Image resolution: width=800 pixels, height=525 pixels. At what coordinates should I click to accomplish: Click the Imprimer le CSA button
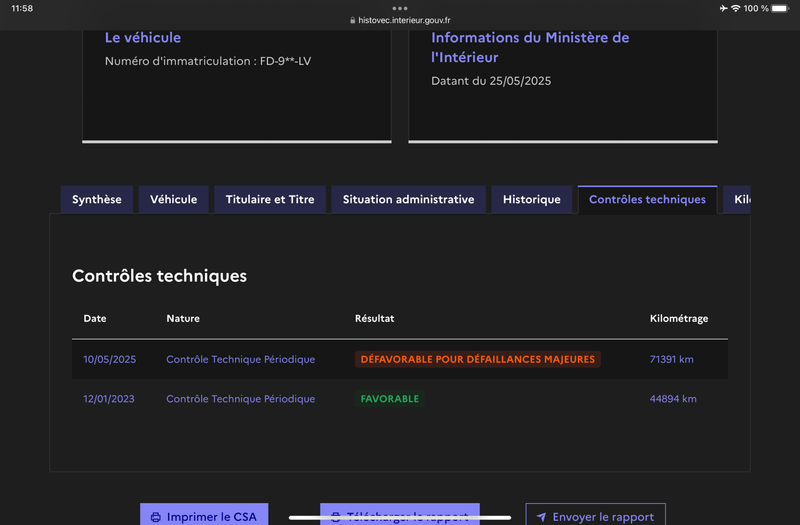pos(204,514)
